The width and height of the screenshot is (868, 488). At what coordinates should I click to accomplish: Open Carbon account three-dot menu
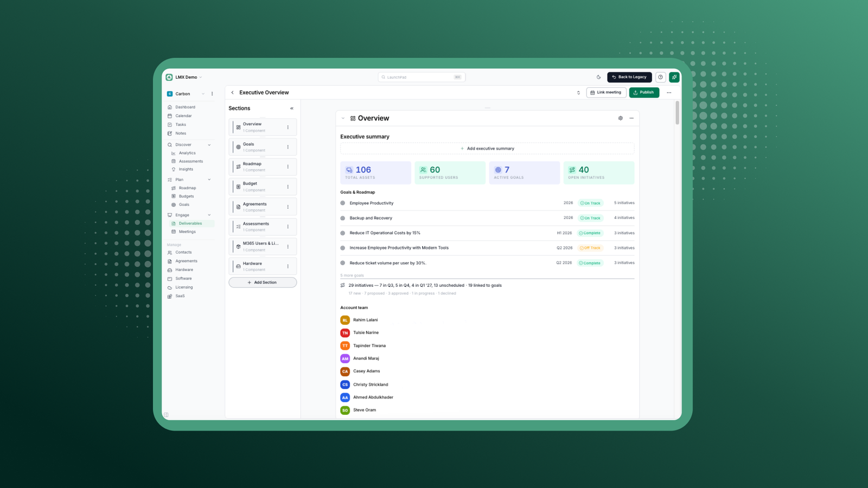tap(212, 94)
